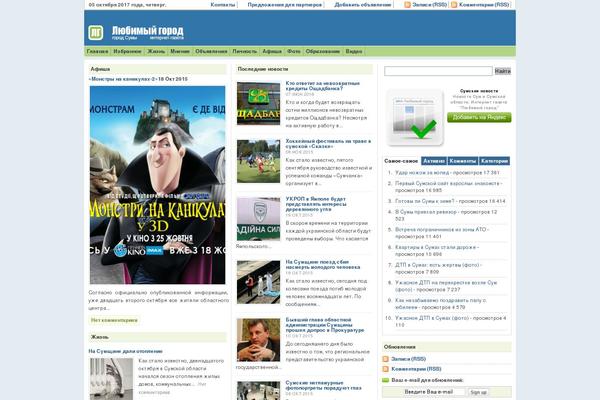Open the Главная menu item

(x=97, y=51)
